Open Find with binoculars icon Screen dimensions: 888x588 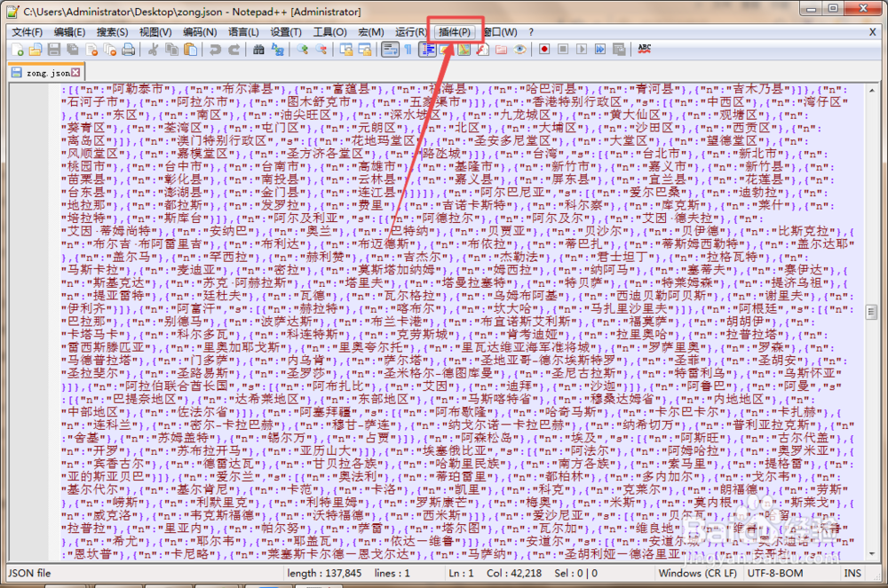(258, 50)
